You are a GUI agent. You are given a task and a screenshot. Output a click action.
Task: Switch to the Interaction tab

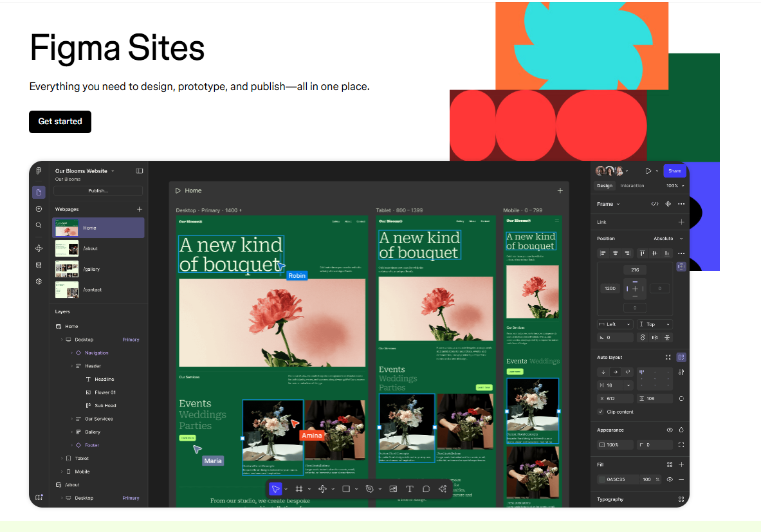click(x=632, y=185)
